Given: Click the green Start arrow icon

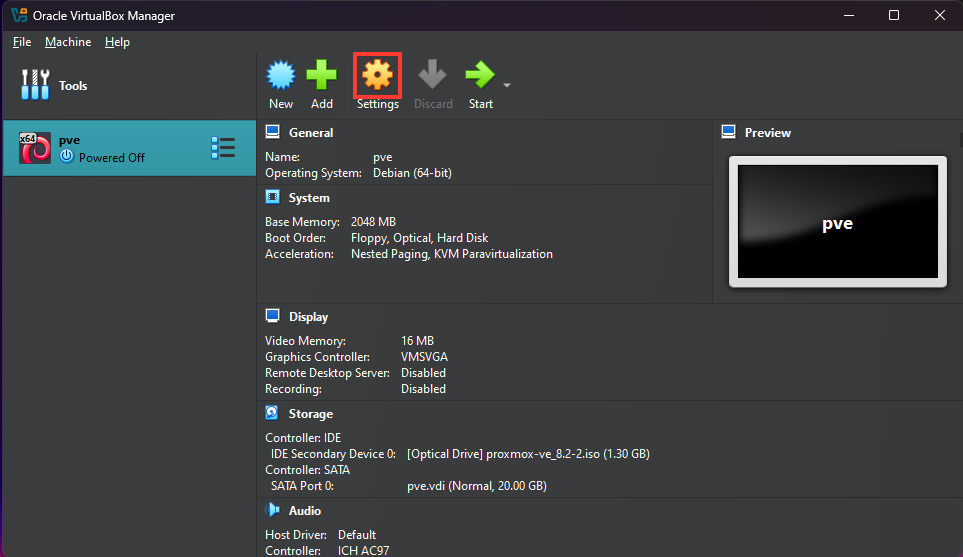Looking at the screenshot, I should coord(480,76).
